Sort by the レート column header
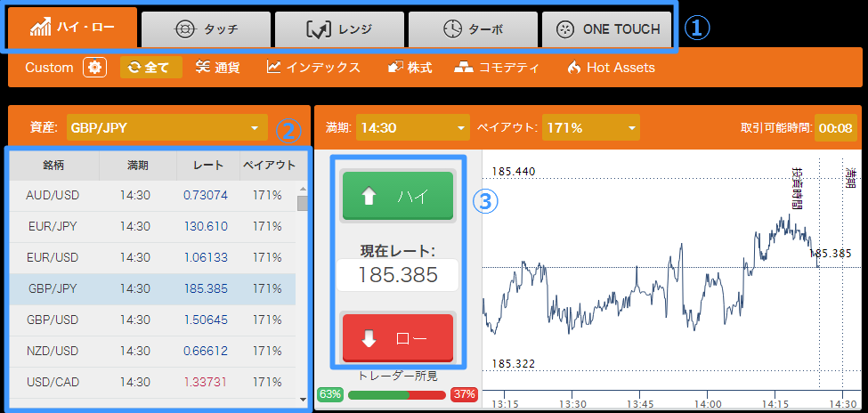Viewport: 868px width, 413px height. coord(208,165)
